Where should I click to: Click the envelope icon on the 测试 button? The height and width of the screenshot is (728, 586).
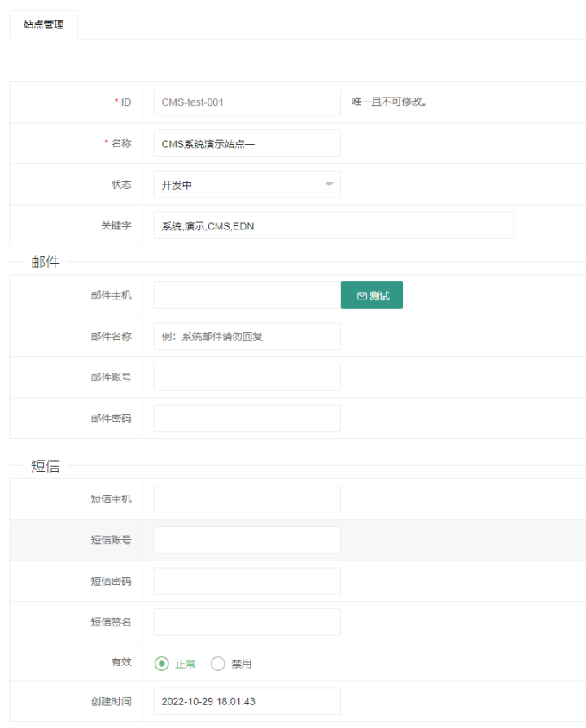coord(362,296)
